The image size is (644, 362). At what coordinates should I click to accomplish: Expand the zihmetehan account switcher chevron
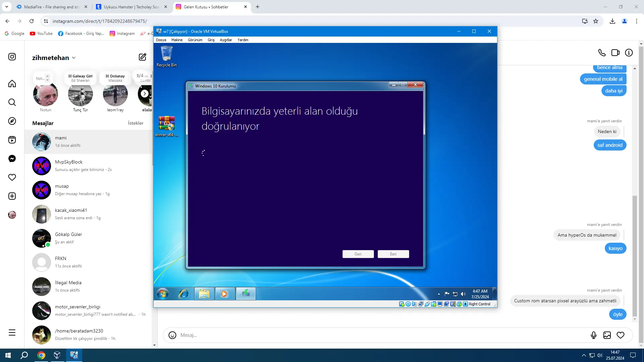[74, 58]
